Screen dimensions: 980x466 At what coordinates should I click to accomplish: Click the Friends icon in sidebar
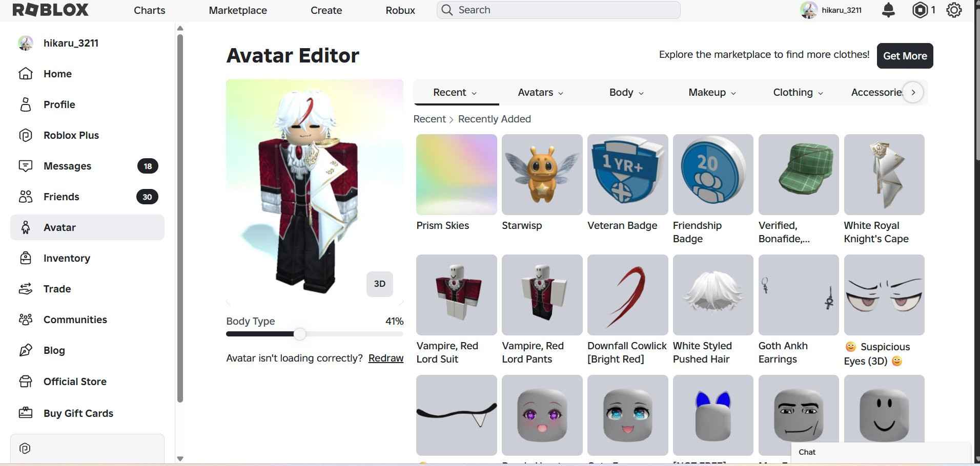(x=26, y=197)
